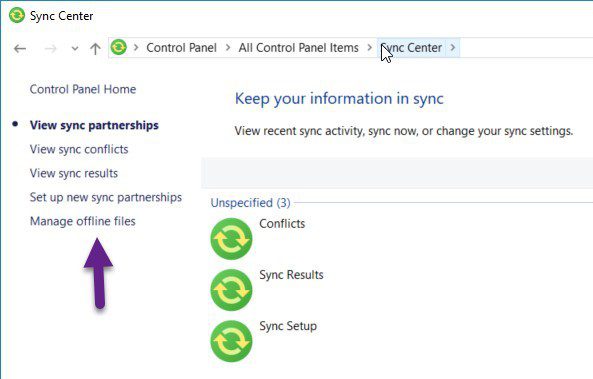
Task: Click Set up new sync partnerships
Action: 106,197
